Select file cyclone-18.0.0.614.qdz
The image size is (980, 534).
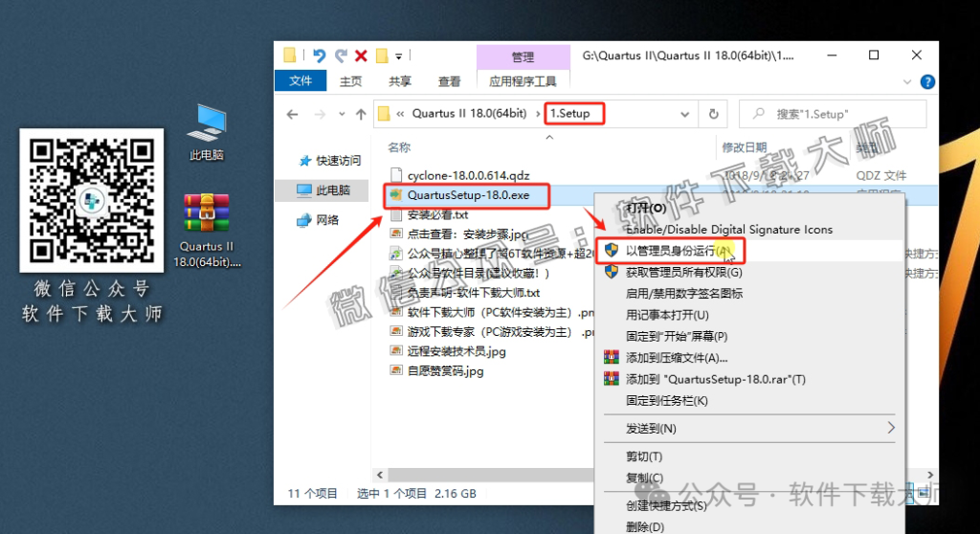[x=469, y=176]
